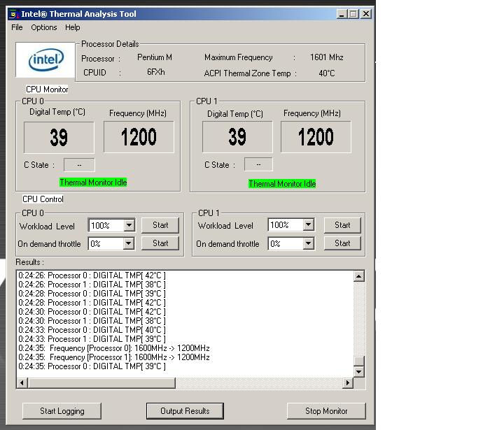Click the CPU 1 Digital Temp readout
Viewport: 504px width, 430px height.
237,137
